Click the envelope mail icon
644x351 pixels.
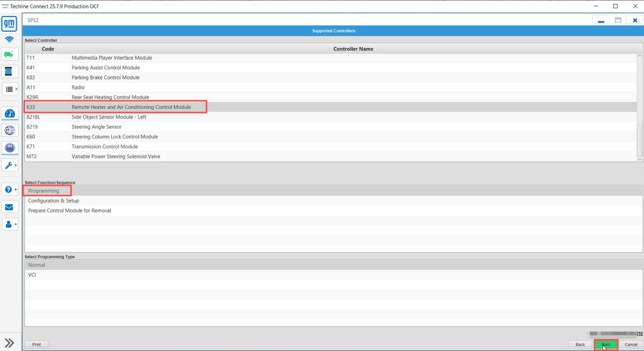tap(9, 207)
